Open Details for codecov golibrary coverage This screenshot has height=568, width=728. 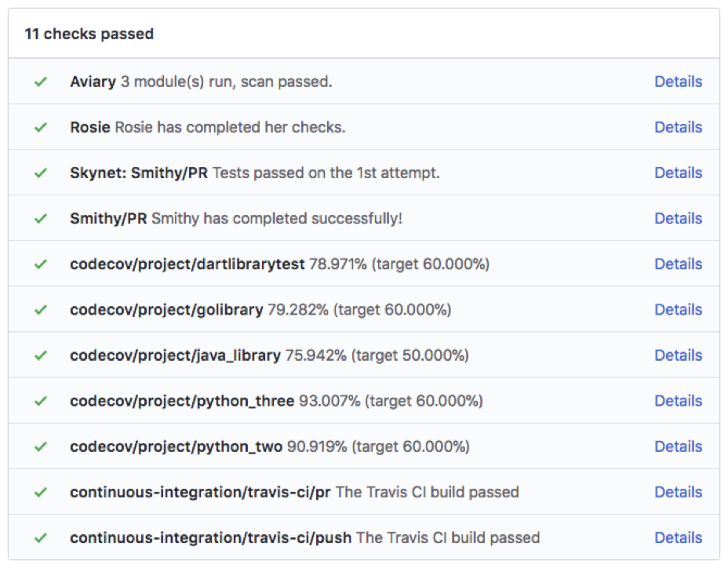pos(679,309)
